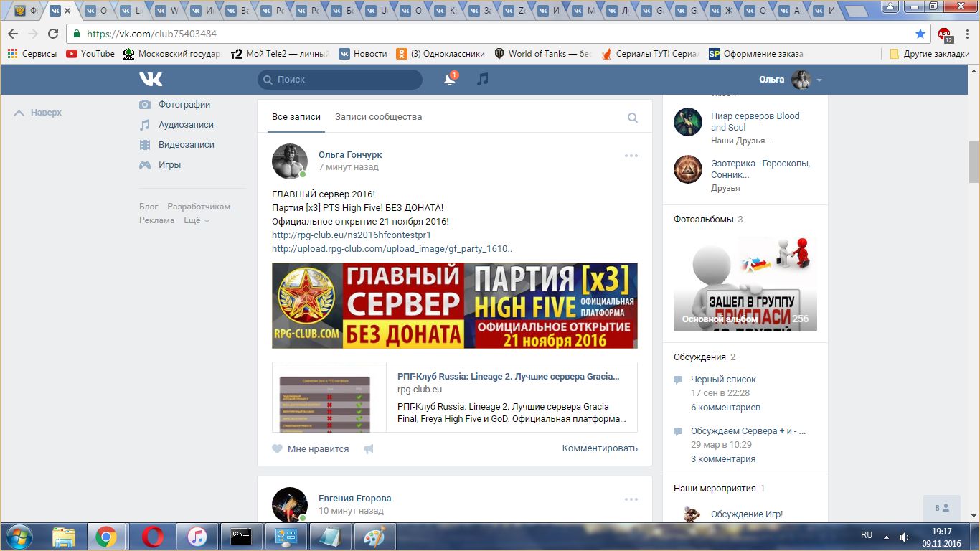Open the Обсуждение Игр! event
980x551 pixels.
(747, 514)
